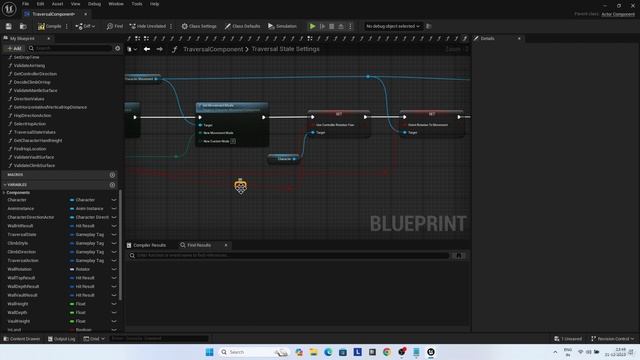Click TraversalComponent in the graph breadcrumb
The width and height of the screenshot is (640, 360).
[x=213, y=49]
